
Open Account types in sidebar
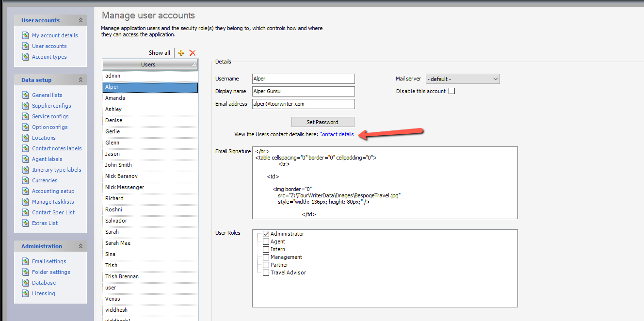(x=49, y=57)
